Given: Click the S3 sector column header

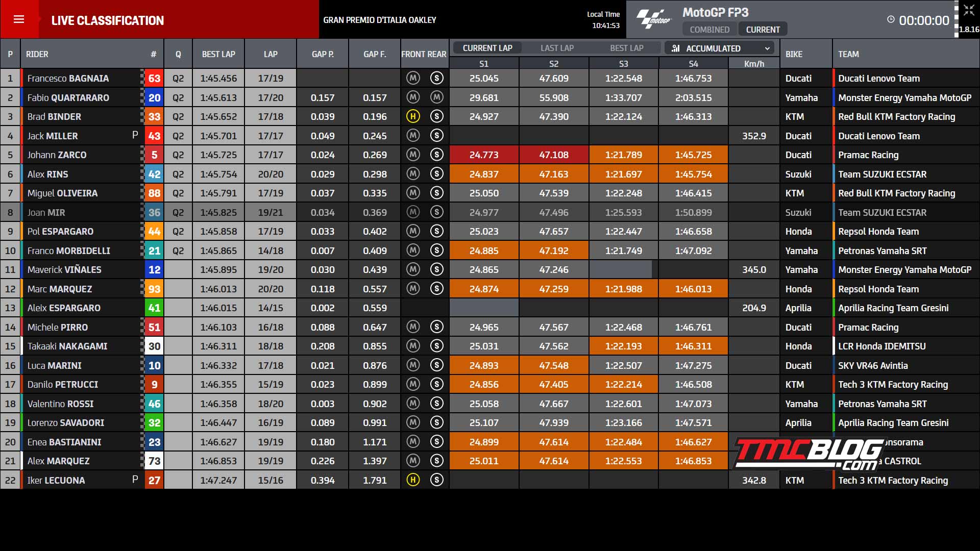Looking at the screenshot, I should click(623, 64).
